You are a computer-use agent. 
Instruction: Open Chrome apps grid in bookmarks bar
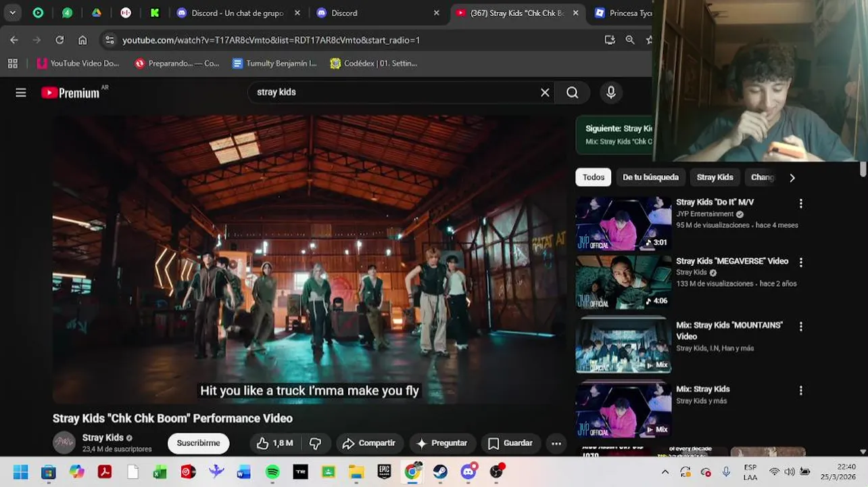coord(12,64)
